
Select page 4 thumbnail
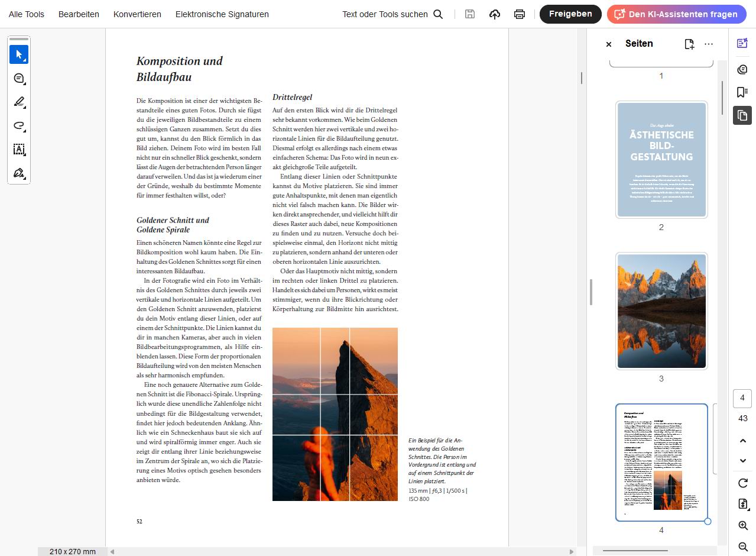pyautogui.click(x=661, y=463)
